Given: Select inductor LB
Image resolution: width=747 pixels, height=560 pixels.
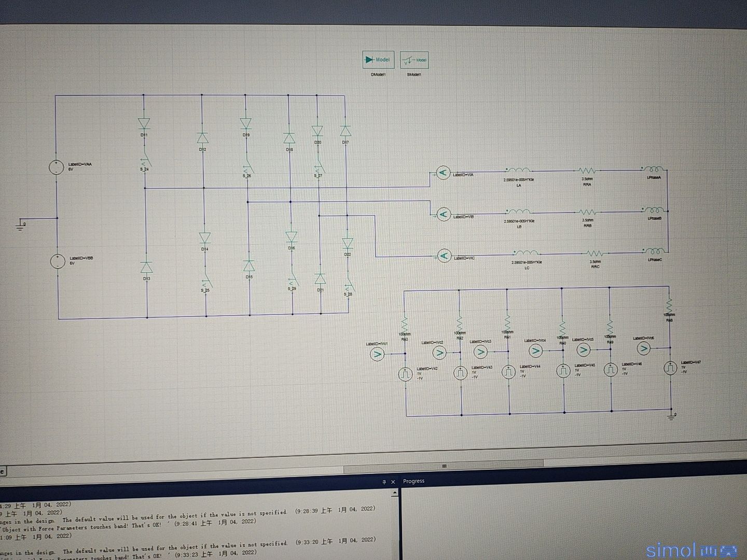Looking at the screenshot, I should coord(519,212).
